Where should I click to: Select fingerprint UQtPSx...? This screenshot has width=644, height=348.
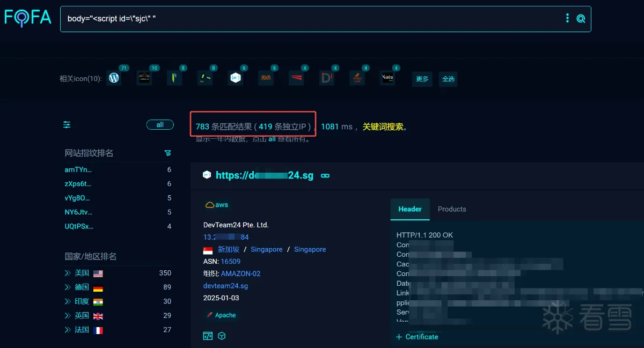coord(79,226)
